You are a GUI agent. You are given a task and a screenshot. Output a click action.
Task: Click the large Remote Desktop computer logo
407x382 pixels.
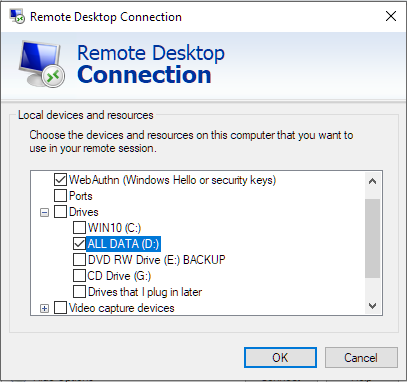(42, 64)
